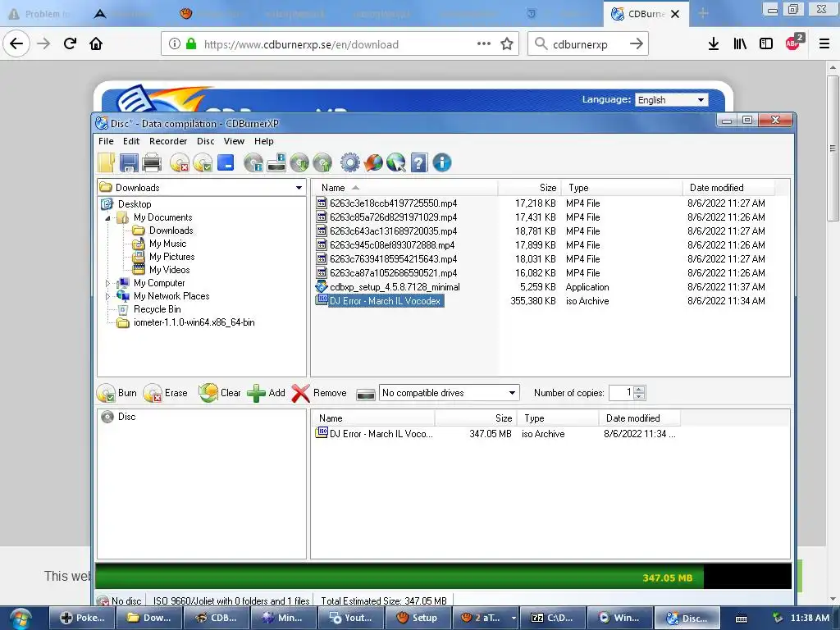Sort file browser by Type column
840x630 pixels.
[622, 188]
